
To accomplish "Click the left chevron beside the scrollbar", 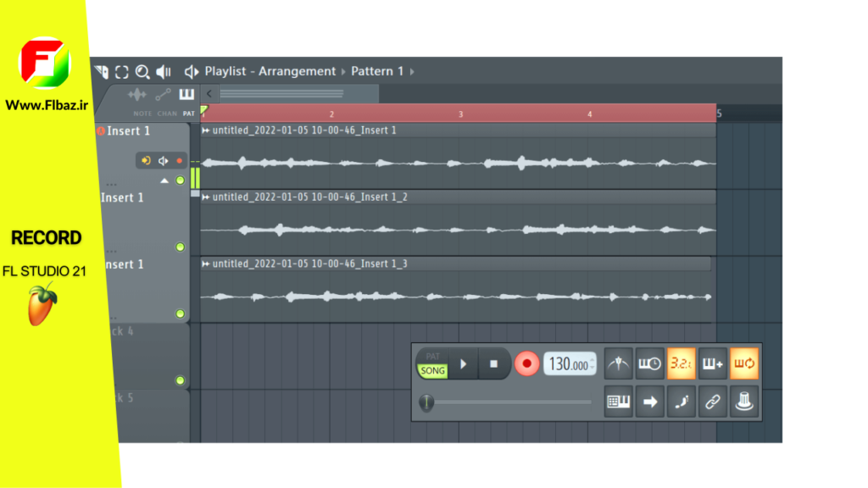I will pos(209,93).
